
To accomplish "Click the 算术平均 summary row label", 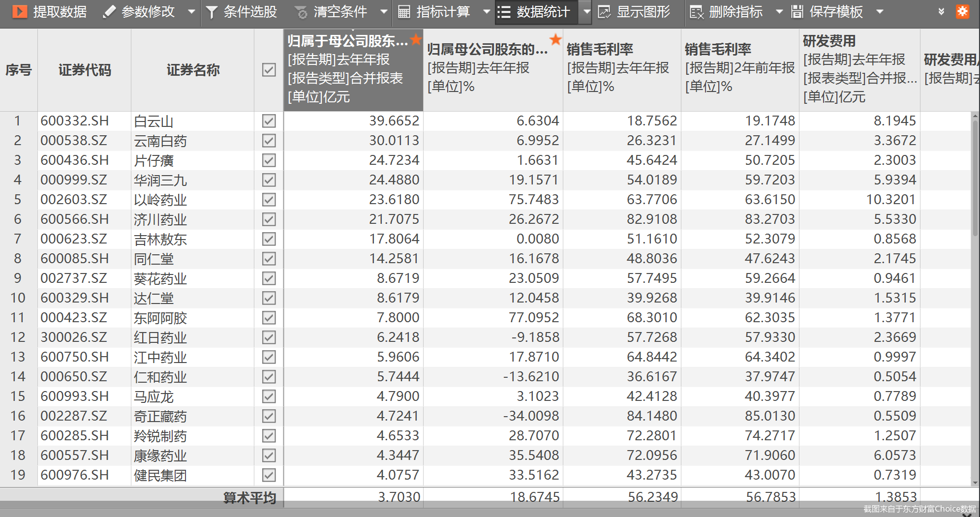I will [250, 498].
